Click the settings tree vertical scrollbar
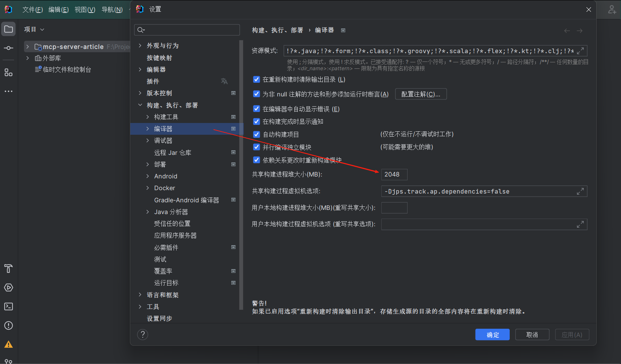The width and height of the screenshot is (621, 364). (241, 175)
